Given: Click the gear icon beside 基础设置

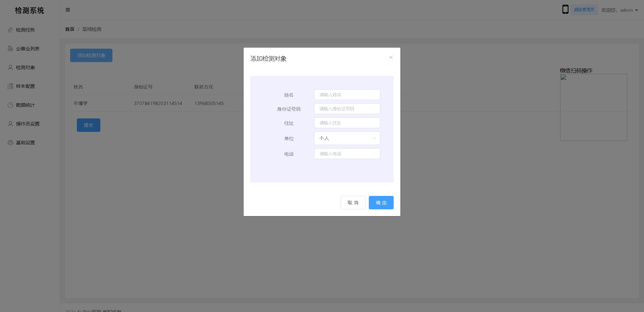Looking at the screenshot, I should coord(10,143).
